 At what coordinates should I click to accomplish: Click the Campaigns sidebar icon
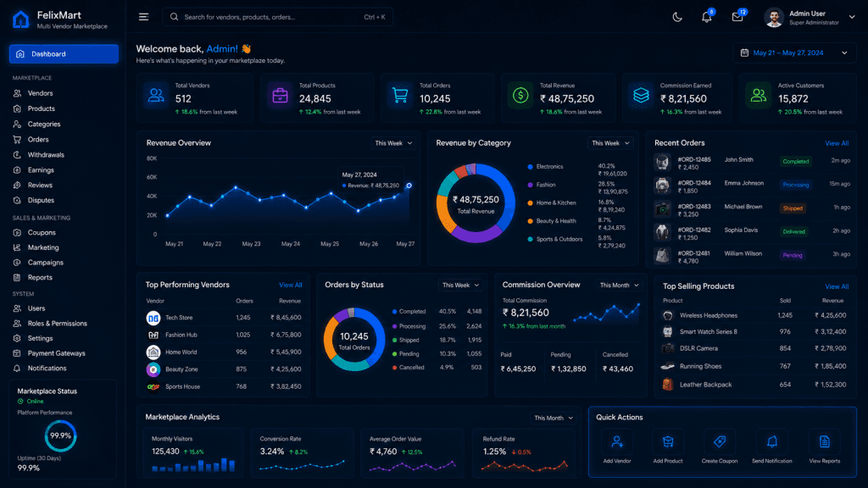click(17, 263)
